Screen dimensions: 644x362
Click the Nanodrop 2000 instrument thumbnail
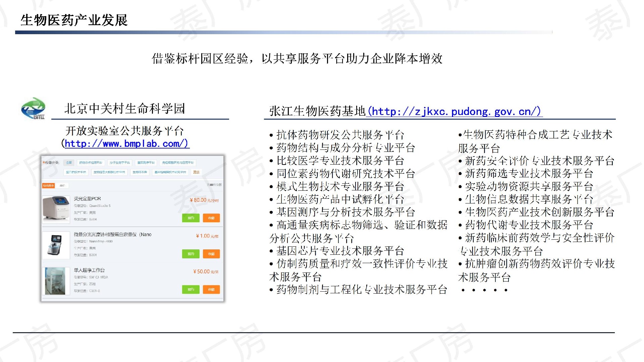click(56, 246)
